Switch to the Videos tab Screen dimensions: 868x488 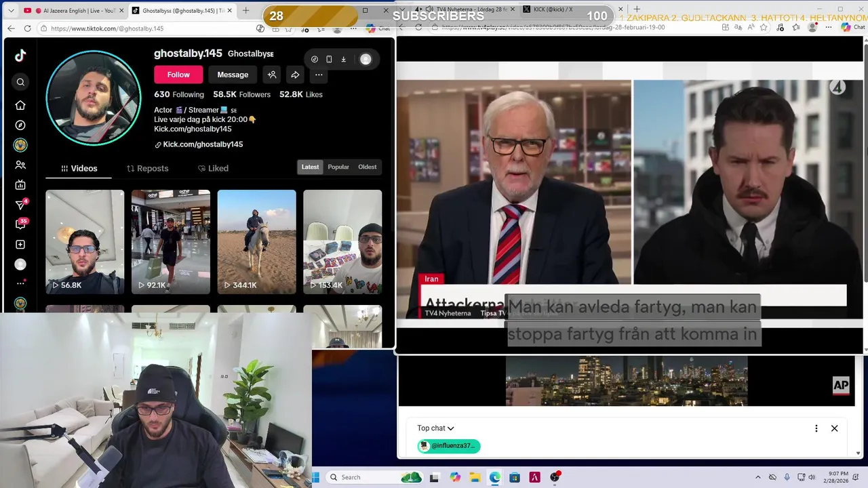79,168
